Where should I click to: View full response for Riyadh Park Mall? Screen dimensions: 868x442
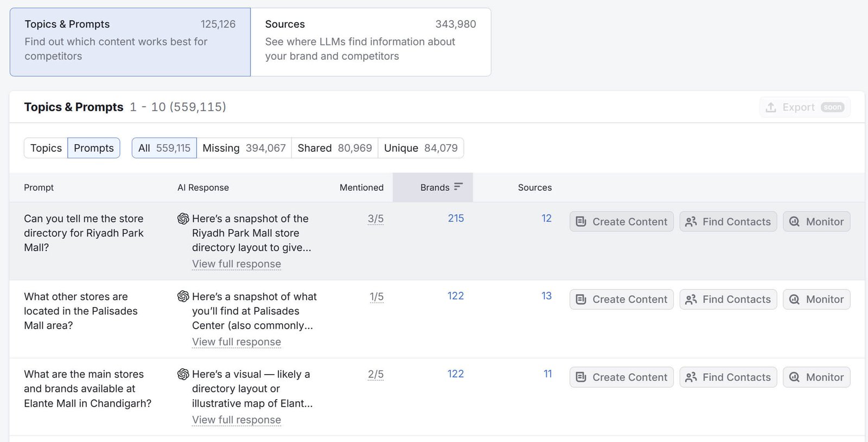point(237,264)
